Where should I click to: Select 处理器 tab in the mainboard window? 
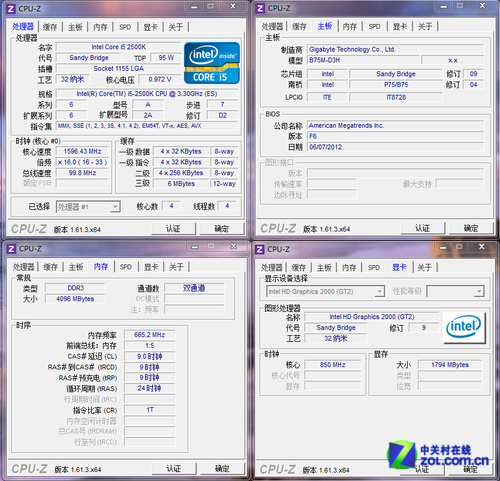272,26
